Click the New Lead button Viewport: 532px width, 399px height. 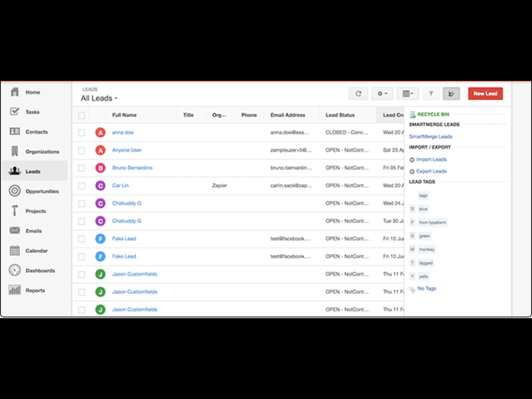click(x=485, y=93)
